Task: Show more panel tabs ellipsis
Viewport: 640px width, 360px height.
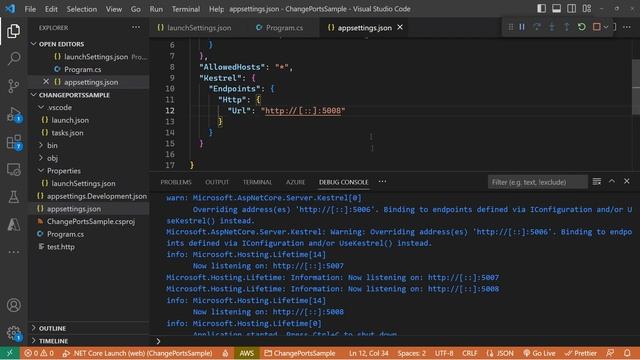Action: point(382,182)
